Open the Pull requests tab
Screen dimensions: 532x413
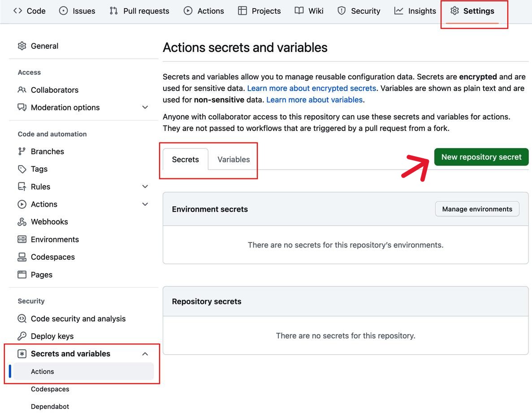(x=139, y=11)
